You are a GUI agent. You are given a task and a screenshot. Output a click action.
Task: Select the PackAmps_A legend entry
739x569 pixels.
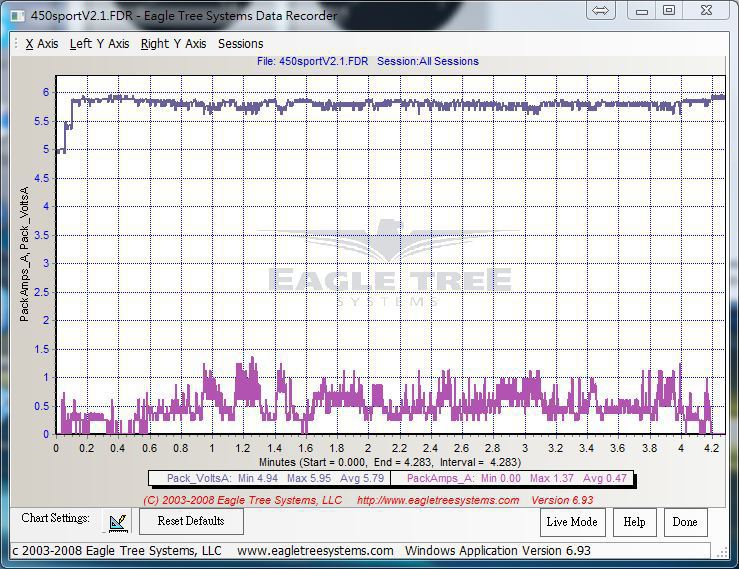tap(517, 479)
